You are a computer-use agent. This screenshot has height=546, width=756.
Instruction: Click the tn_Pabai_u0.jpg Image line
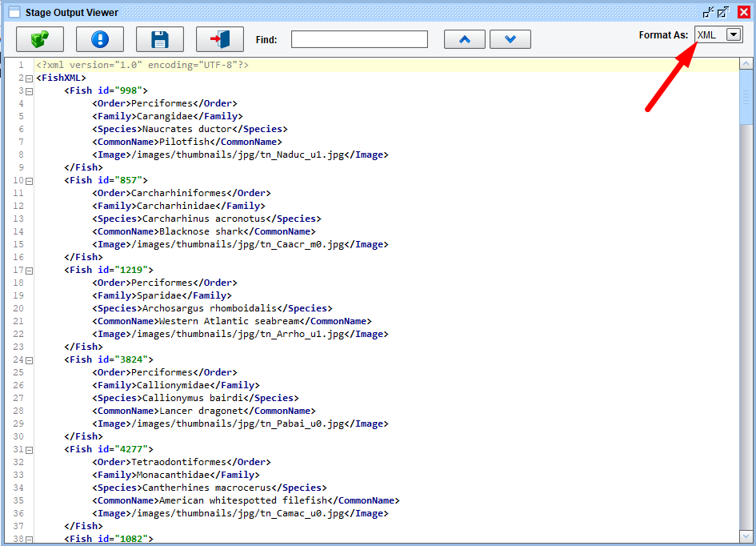pos(240,424)
